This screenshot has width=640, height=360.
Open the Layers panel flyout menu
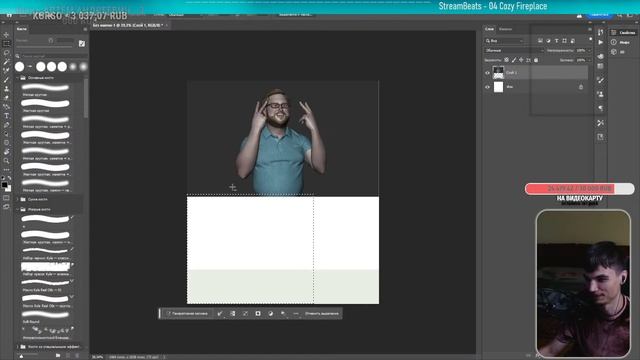(590, 29)
